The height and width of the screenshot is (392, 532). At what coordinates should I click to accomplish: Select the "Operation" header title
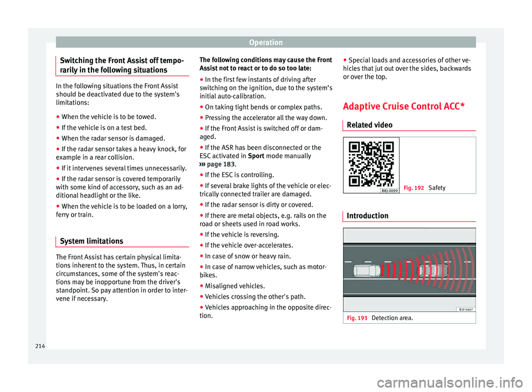[x=265, y=43]
